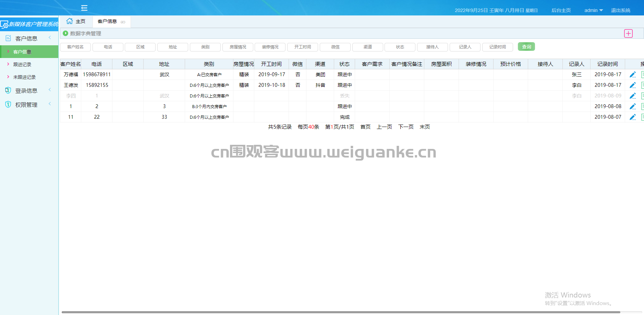The height and width of the screenshot is (315, 644).
Task: Focus the 记录人 search field
Action: coord(465,47)
